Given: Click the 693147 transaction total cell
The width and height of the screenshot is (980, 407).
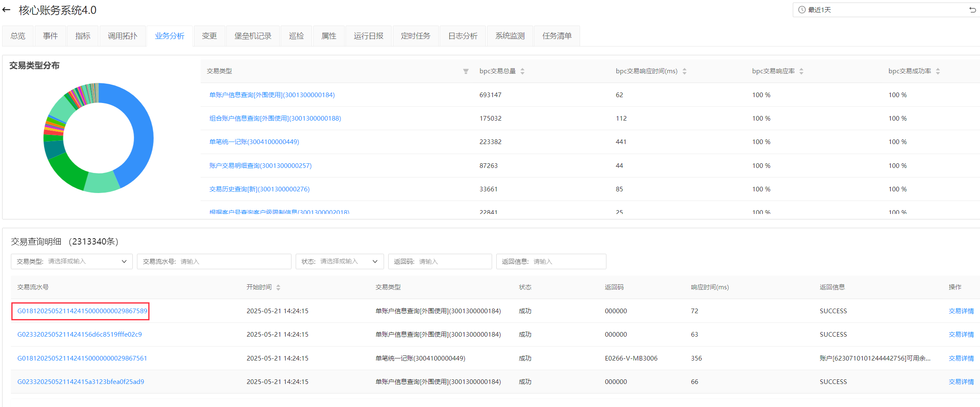Looking at the screenshot, I should click(490, 95).
